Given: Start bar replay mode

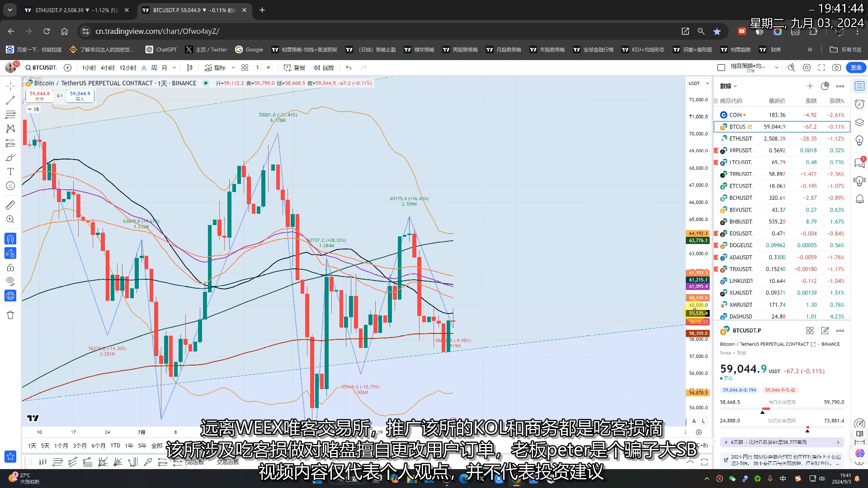Looking at the screenshot, I should click(324, 68).
